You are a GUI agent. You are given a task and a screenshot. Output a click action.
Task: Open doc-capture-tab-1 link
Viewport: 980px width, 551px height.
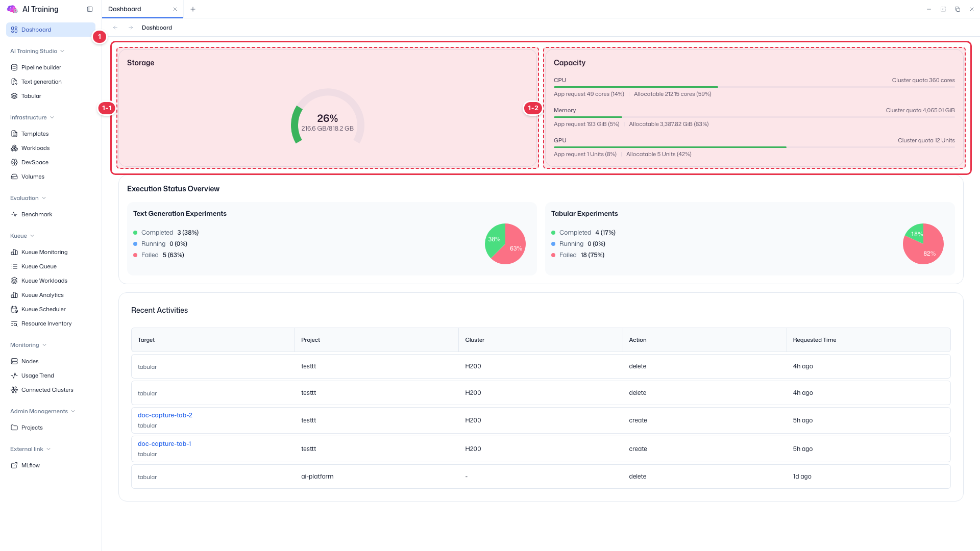point(164,444)
